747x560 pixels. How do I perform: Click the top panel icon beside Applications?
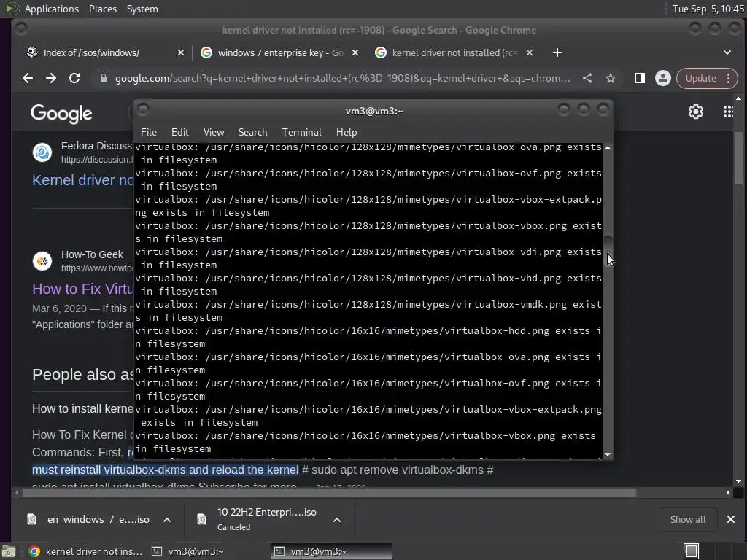(12, 9)
